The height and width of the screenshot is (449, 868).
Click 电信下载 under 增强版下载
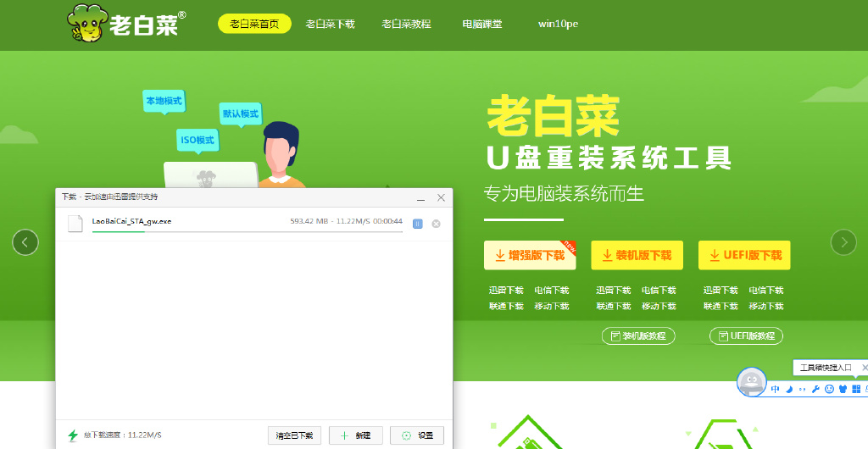pos(552,291)
